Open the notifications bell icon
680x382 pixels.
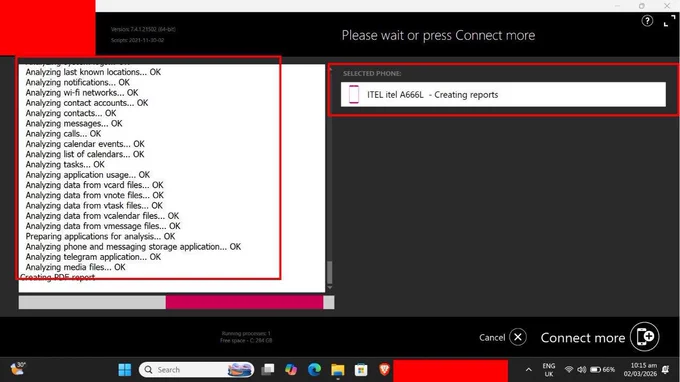(x=666, y=369)
